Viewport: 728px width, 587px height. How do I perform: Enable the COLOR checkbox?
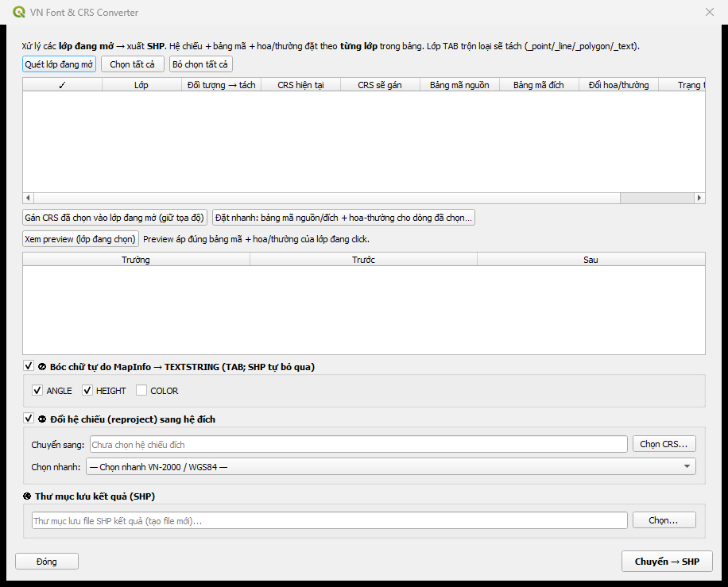tap(141, 390)
